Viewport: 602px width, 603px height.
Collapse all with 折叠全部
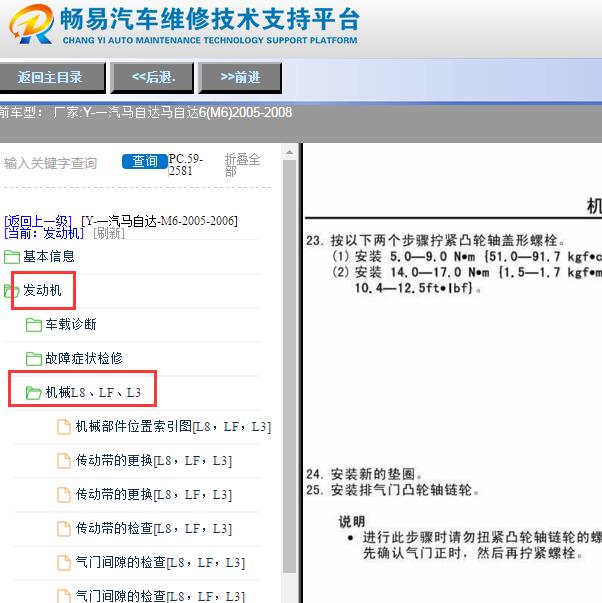(x=242, y=165)
